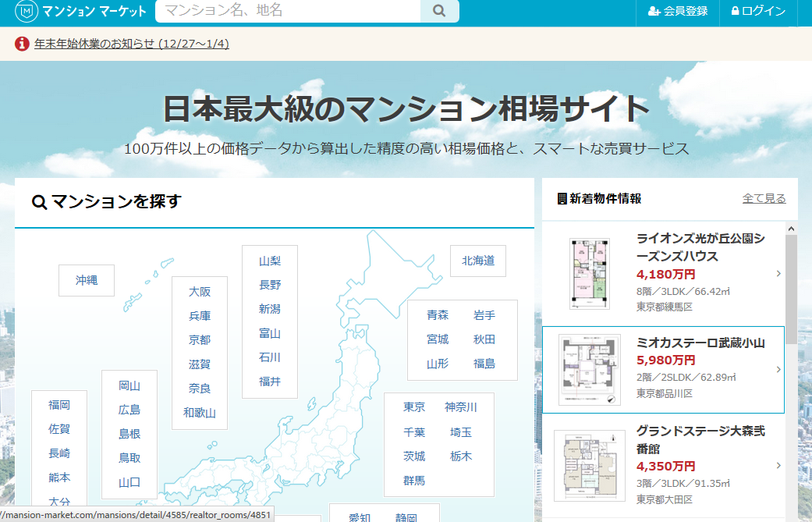Open the 全て見る link
The image size is (812, 522).
pos(764,199)
